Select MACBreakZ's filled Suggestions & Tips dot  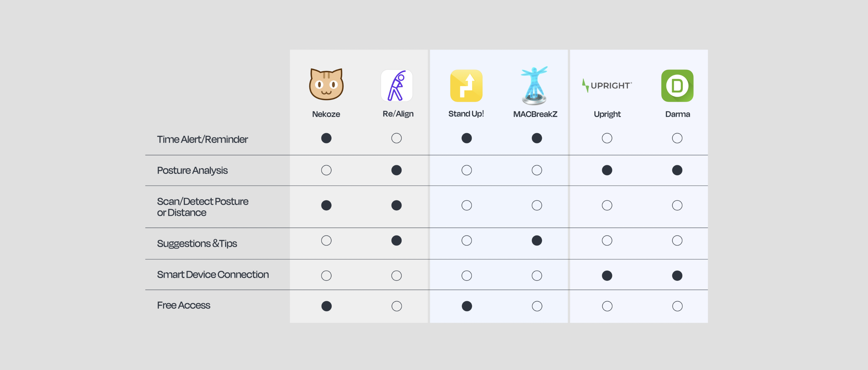click(x=537, y=240)
